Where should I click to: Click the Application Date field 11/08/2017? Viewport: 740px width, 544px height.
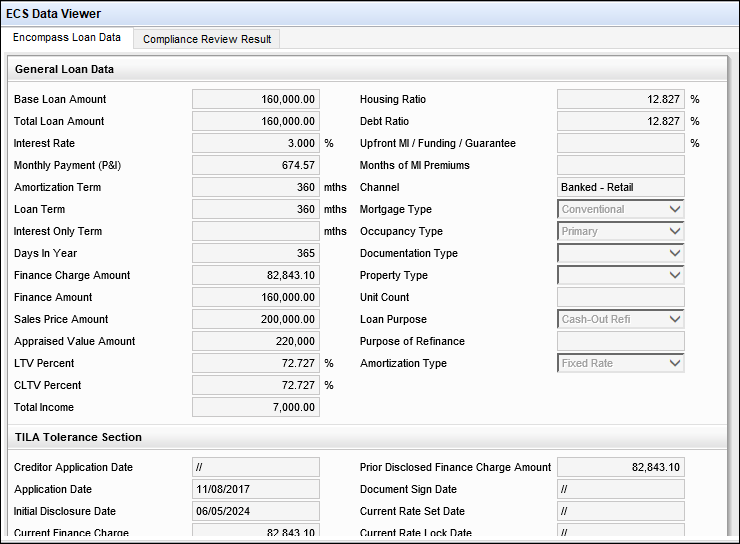click(256, 489)
